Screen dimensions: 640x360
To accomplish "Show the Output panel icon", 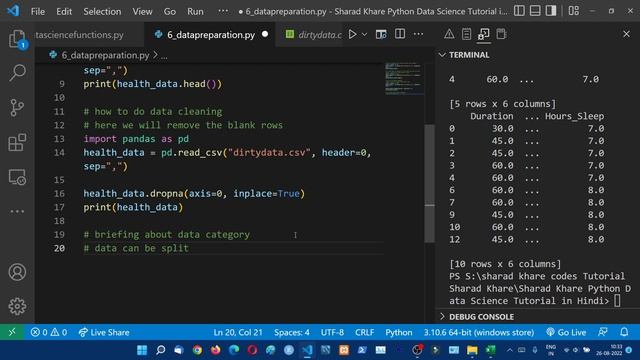I will point(466,34).
